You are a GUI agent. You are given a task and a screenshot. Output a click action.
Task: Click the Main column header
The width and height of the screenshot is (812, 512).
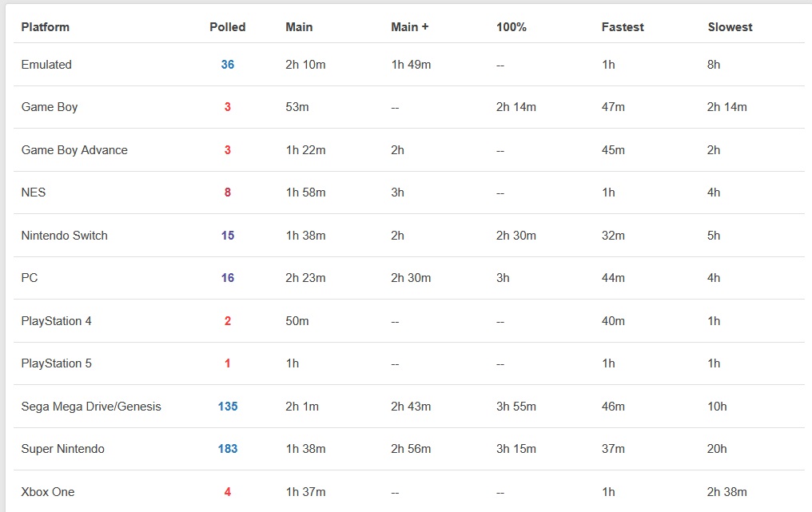tap(299, 27)
